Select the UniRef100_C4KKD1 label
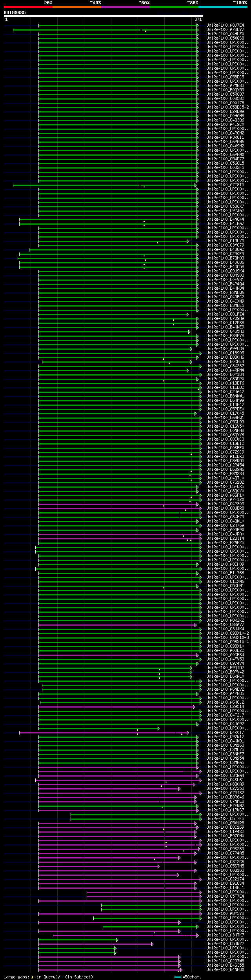Image resolution: width=251 pixels, height=980 pixels. click(x=225, y=741)
